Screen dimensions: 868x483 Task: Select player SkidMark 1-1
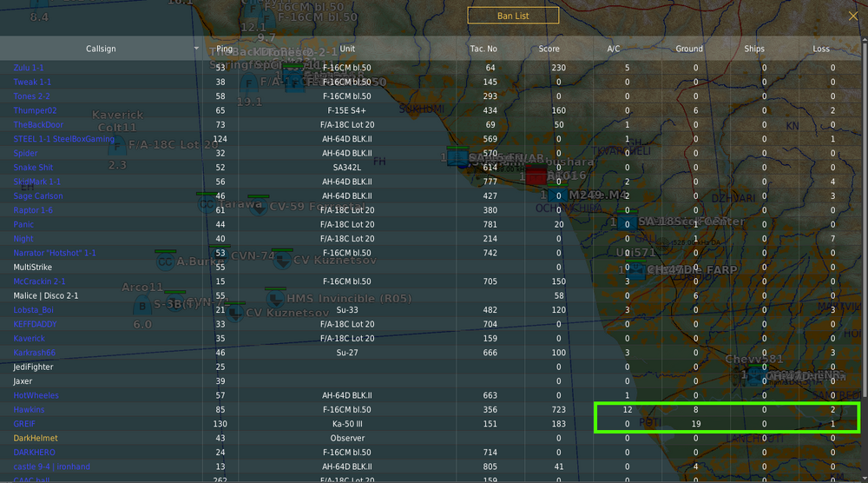[37, 182]
